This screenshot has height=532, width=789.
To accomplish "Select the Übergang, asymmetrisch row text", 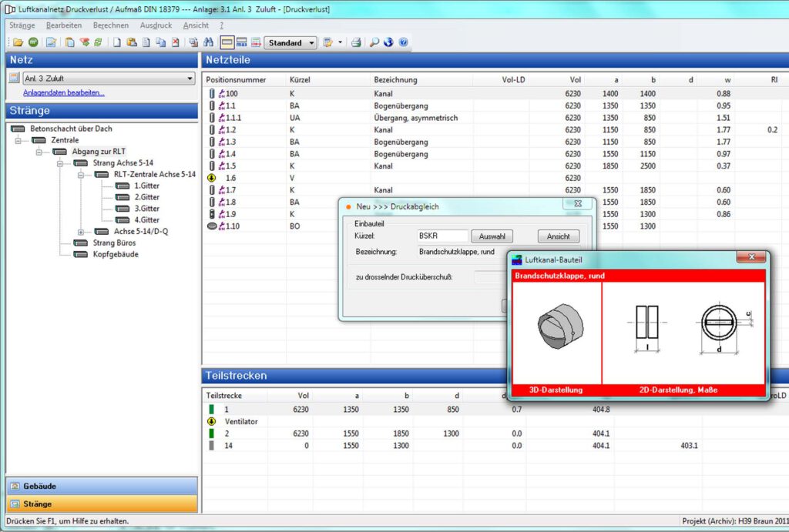I will click(416, 118).
